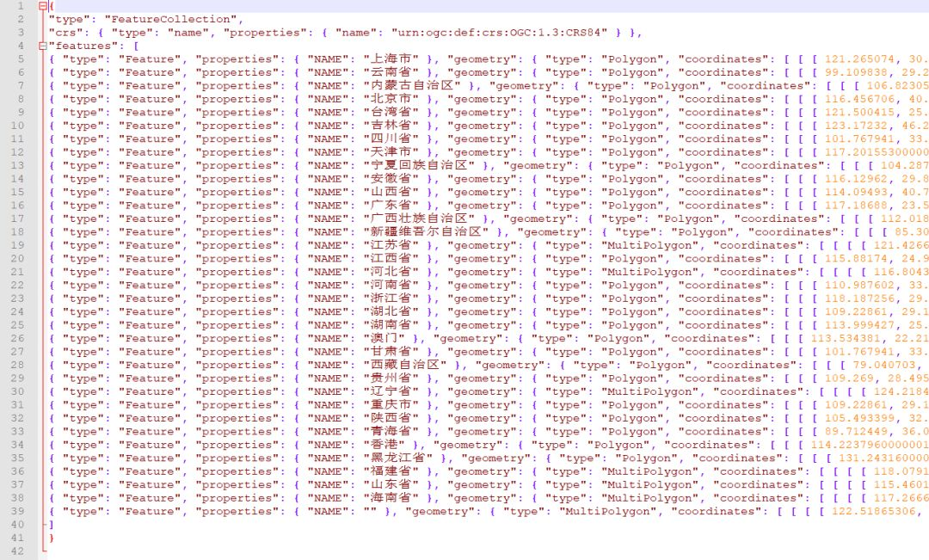Click the name 山西省
This screenshot has width=929, height=560.
391,192
